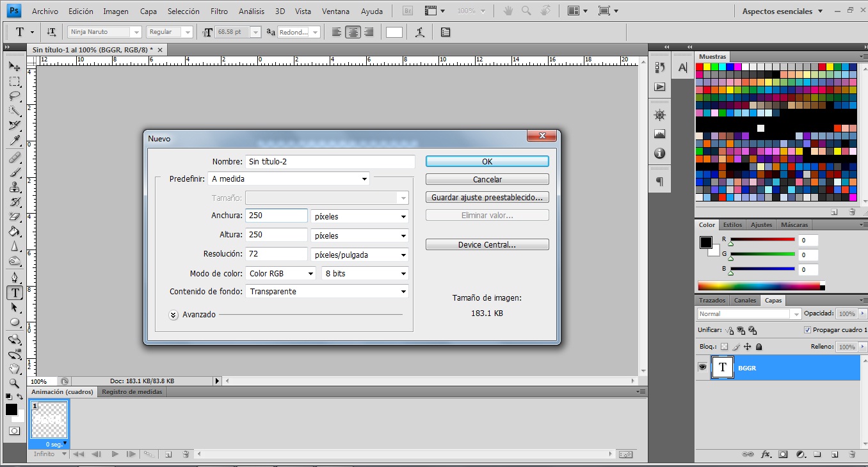Open the bit depth 8 bits dropdown

click(365, 273)
